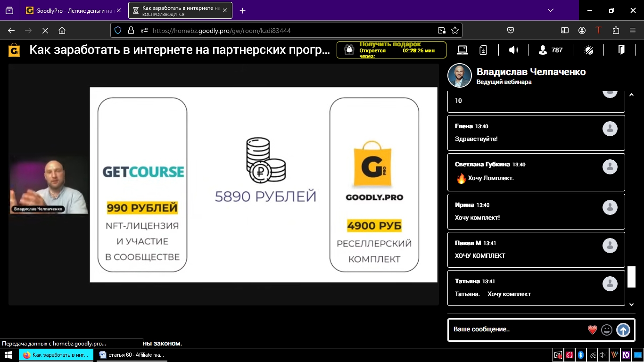Screen dimensions: 644x362
Task: Send a heart reaction
Action: 593,330
